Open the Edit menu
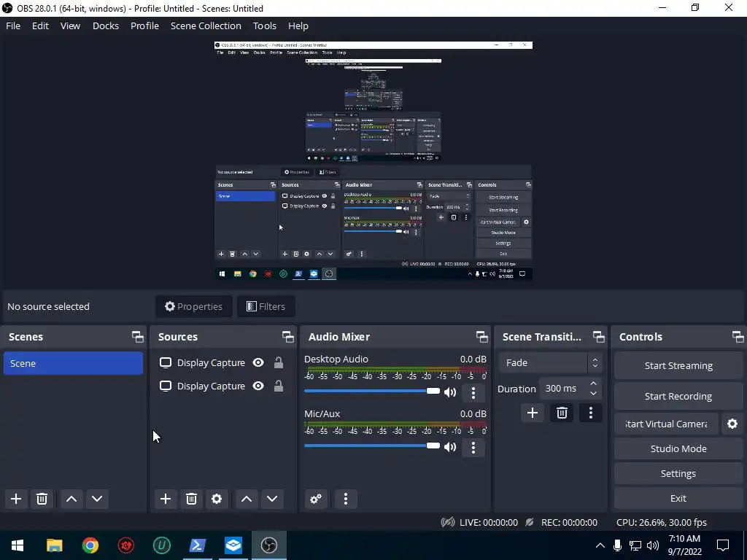The width and height of the screenshot is (747, 560). pos(41,26)
